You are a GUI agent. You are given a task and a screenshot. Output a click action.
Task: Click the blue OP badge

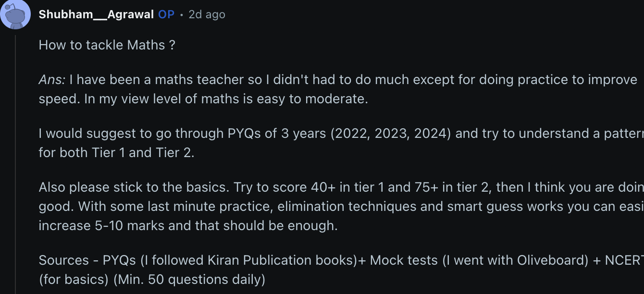[x=166, y=14]
